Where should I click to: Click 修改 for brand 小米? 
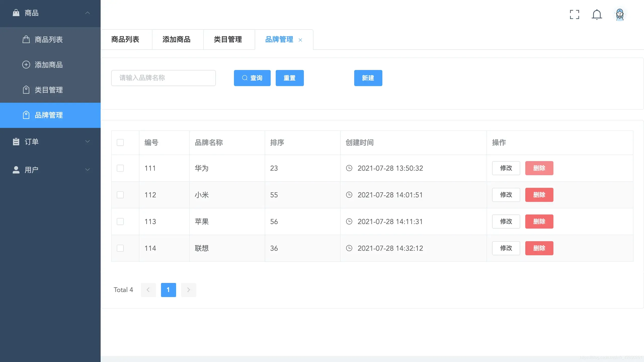coord(506,195)
